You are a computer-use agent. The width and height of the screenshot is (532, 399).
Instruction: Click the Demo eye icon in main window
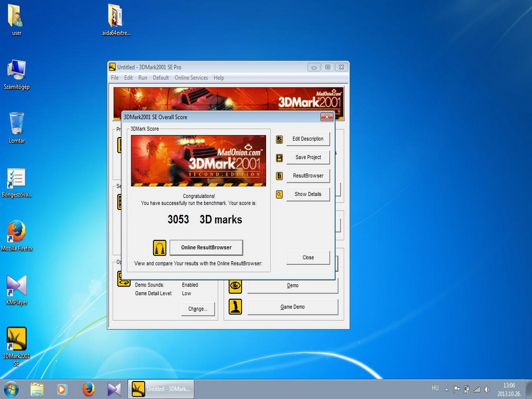(x=235, y=286)
